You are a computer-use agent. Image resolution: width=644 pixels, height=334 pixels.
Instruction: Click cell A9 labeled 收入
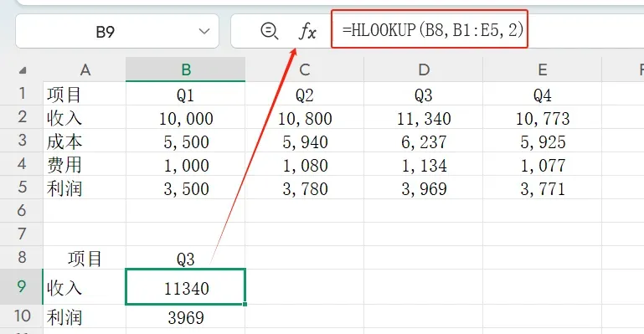[85, 286]
